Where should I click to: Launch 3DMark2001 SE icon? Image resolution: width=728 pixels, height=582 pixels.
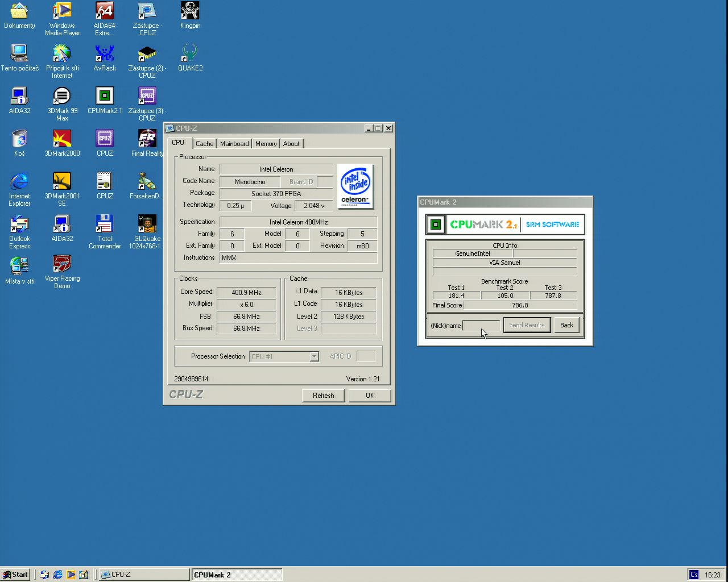[62, 189]
